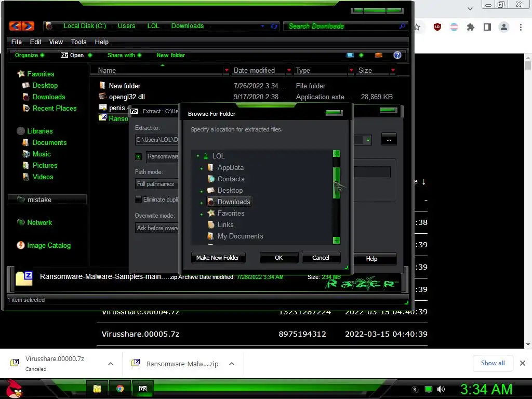Image resolution: width=532 pixels, height=399 pixels.
Task: Click the search magnifier icon
Action: pos(402,26)
